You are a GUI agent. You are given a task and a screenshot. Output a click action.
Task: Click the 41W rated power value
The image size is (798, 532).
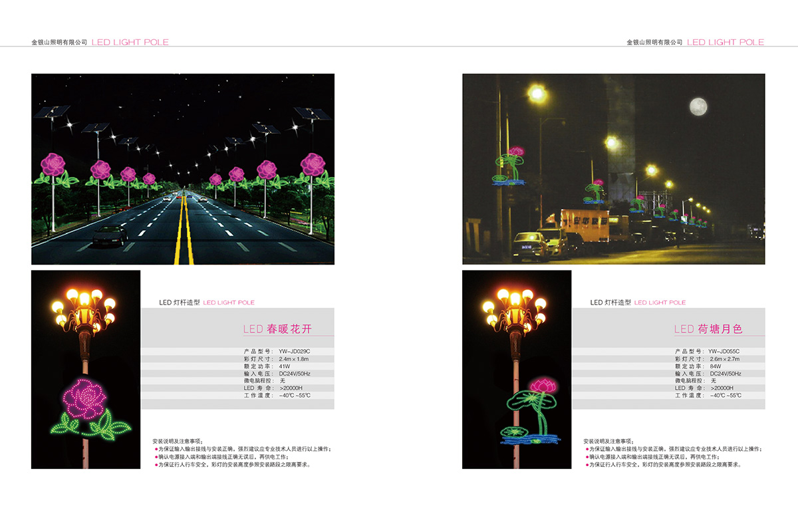coord(285,366)
